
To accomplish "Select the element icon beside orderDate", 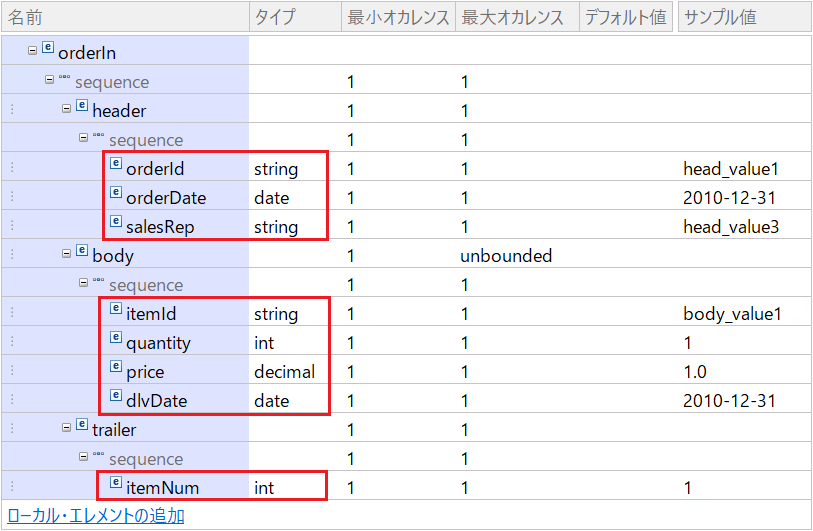I will 116,192.
